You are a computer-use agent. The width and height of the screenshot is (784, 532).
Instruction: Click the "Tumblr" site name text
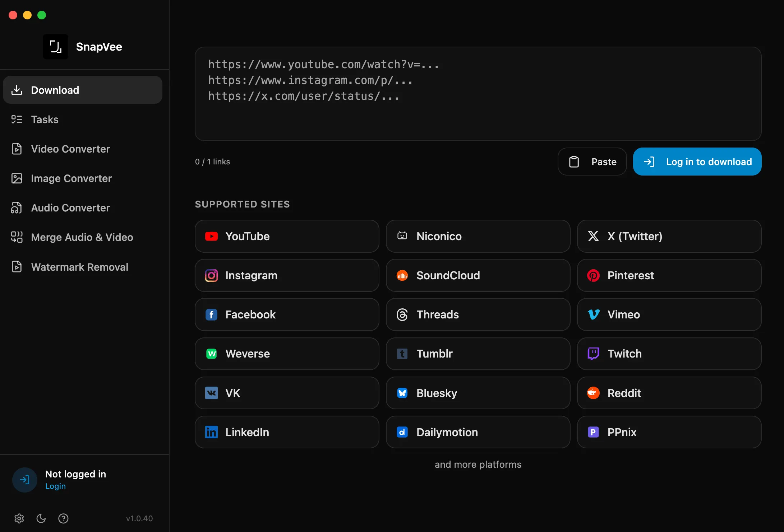point(434,354)
